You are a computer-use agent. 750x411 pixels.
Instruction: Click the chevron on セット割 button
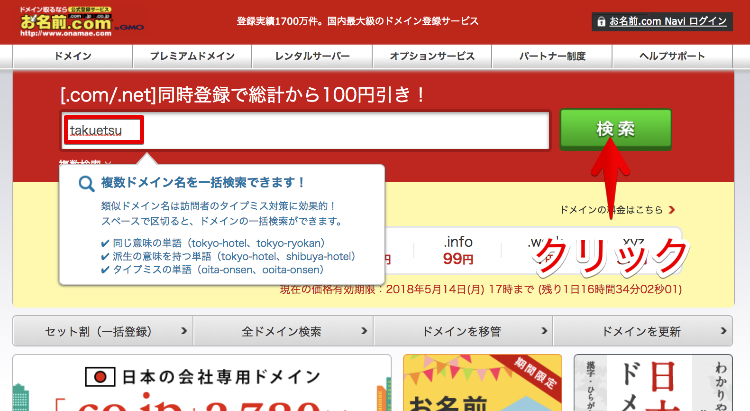pos(184,331)
